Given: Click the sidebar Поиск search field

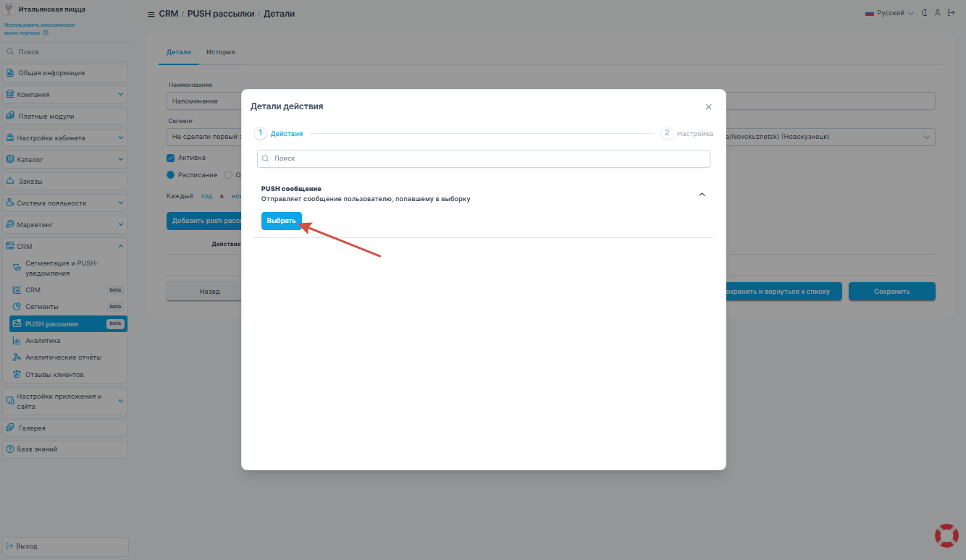Looking at the screenshot, I should coord(65,52).
